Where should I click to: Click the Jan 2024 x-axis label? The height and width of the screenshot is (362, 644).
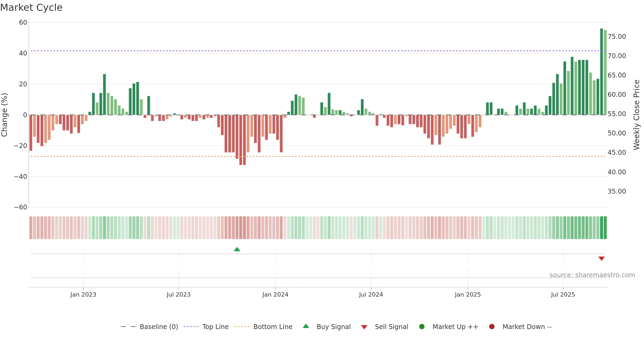pyautogui.click(x=275, y=294)
